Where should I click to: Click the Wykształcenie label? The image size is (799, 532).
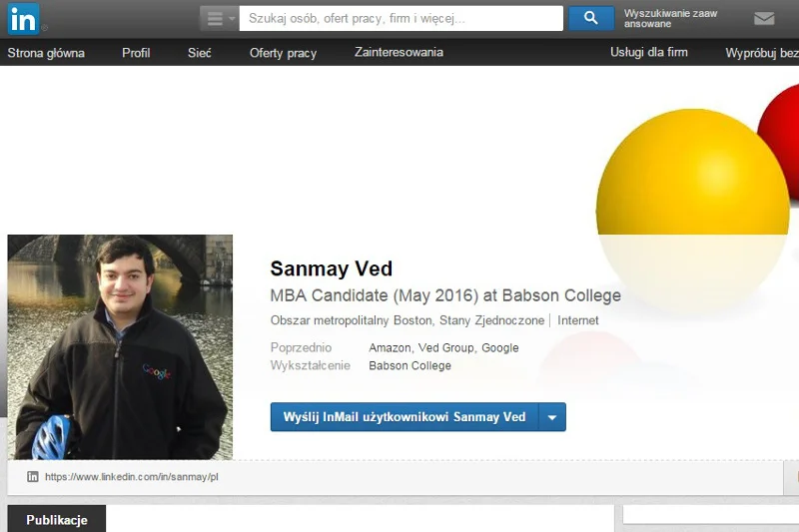(x=311, y=365)
